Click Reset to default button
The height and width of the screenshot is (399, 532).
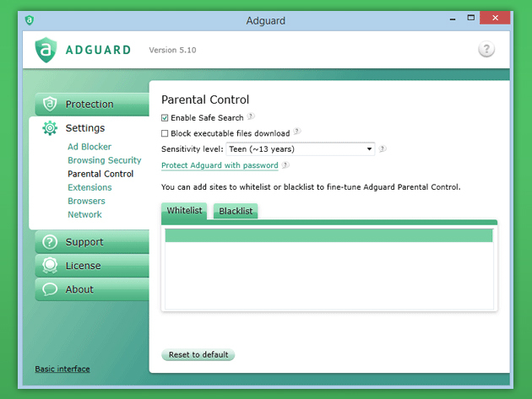198,354
